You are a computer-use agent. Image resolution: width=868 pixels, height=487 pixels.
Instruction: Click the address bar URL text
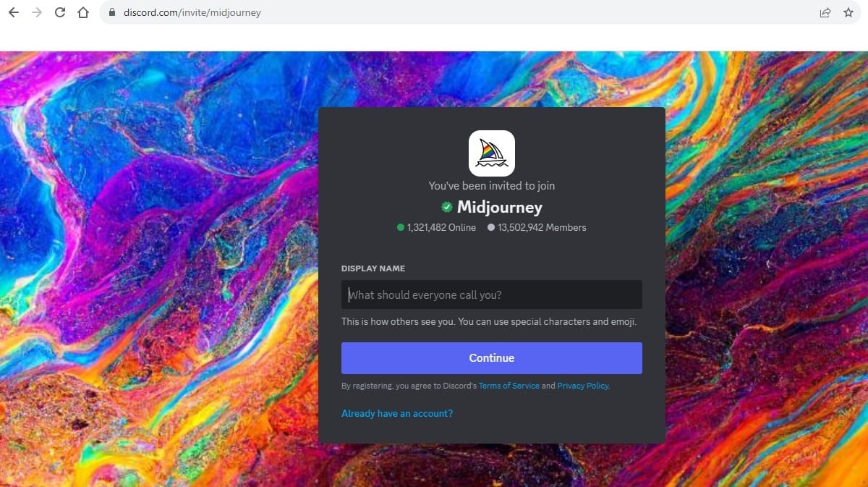(x=192, y=12)
